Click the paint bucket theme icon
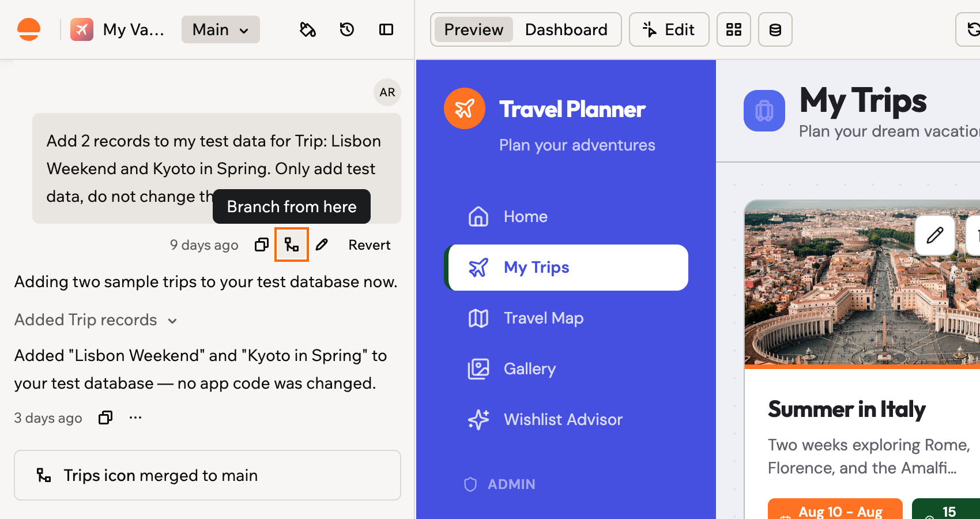The height and width of the screenshot is (519, 980). [308, 29]
